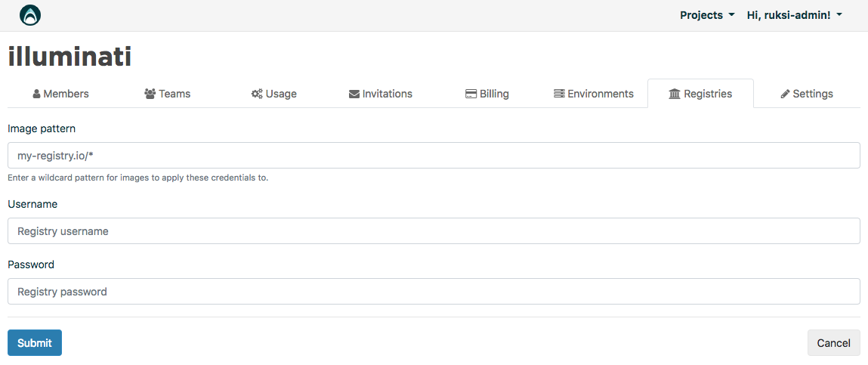Click the wildcard pattern help text
868x365 pixels.
pyautogui.click(x=137, y=178)
